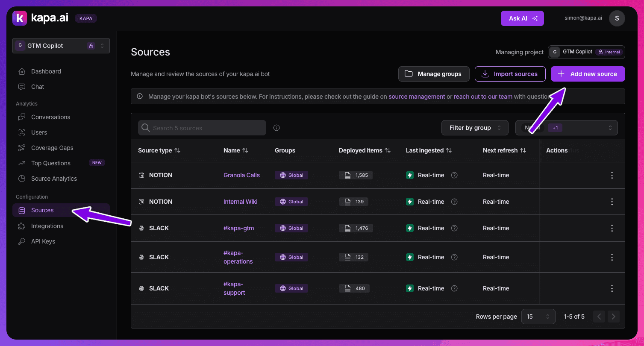Select Sources in the Configuration section
This screenshot has width=644, height=346.
61,210
